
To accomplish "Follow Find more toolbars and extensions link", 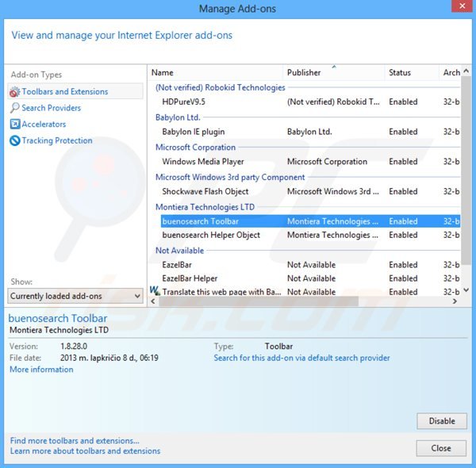I will click(x=75, y=440).
